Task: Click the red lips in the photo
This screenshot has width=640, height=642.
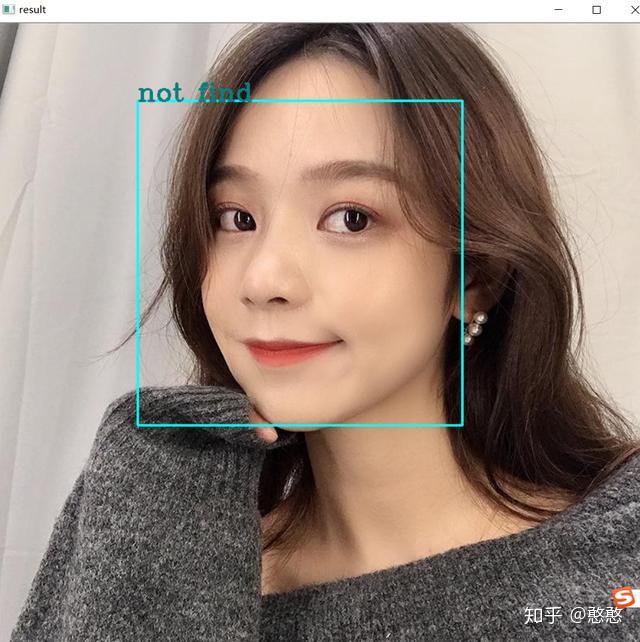Action: (293, 351)
